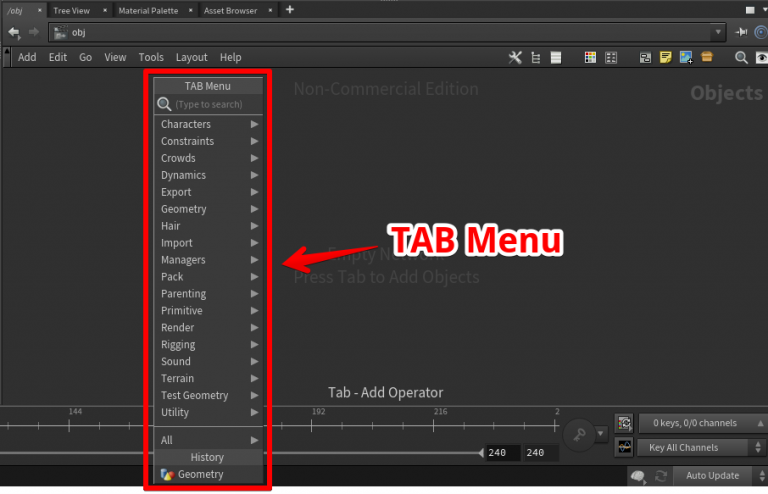
Task: Select Geometry from the History list
Action: pyautogui.click(x=200, y=474)
